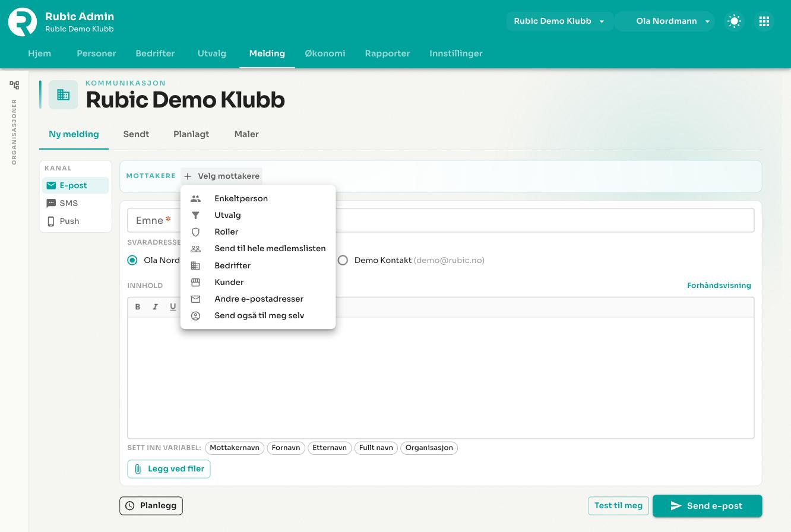Click the Send også til meg selv person icon

195,316
